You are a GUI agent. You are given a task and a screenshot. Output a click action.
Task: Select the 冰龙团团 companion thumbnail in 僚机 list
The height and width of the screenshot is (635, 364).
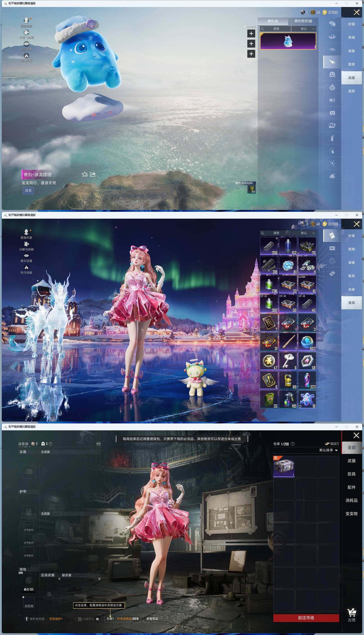[x=288, y=41]
